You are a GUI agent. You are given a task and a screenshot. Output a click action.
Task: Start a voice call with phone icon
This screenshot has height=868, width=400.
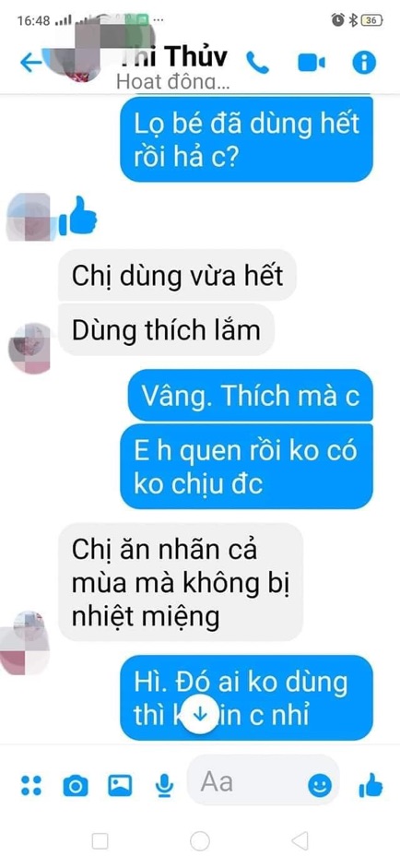point(257,63)
